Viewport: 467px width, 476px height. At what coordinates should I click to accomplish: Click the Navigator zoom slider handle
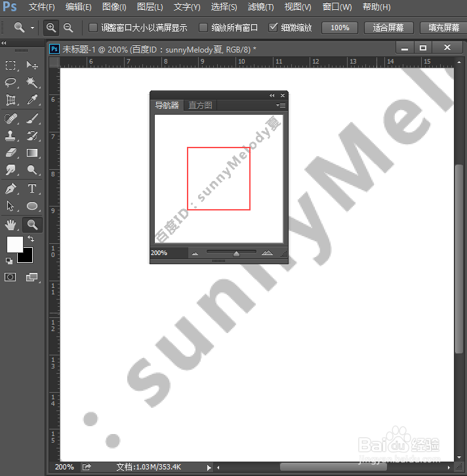(236, 254)
